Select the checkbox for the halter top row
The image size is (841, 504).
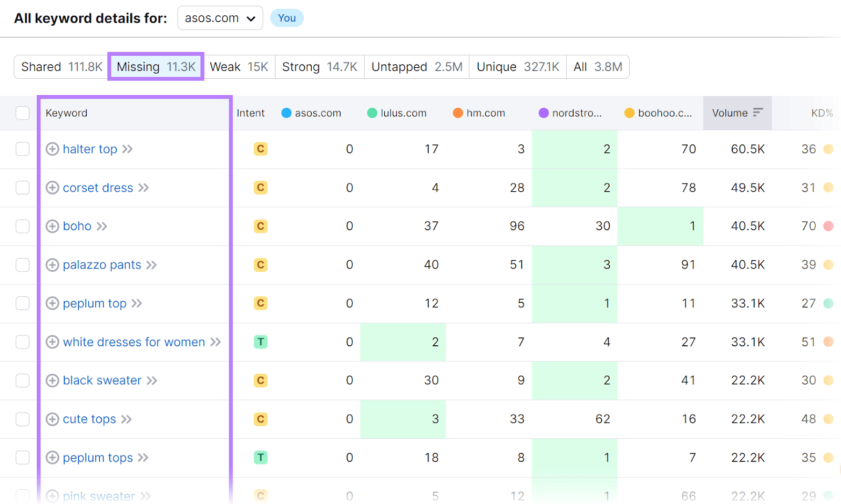pos(23,149)
